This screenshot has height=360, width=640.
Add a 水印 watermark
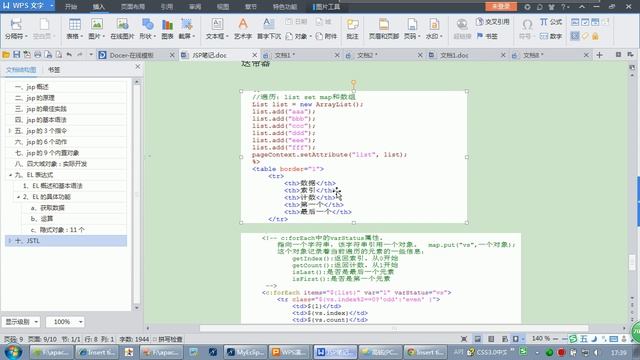click(x=434, y=29)
